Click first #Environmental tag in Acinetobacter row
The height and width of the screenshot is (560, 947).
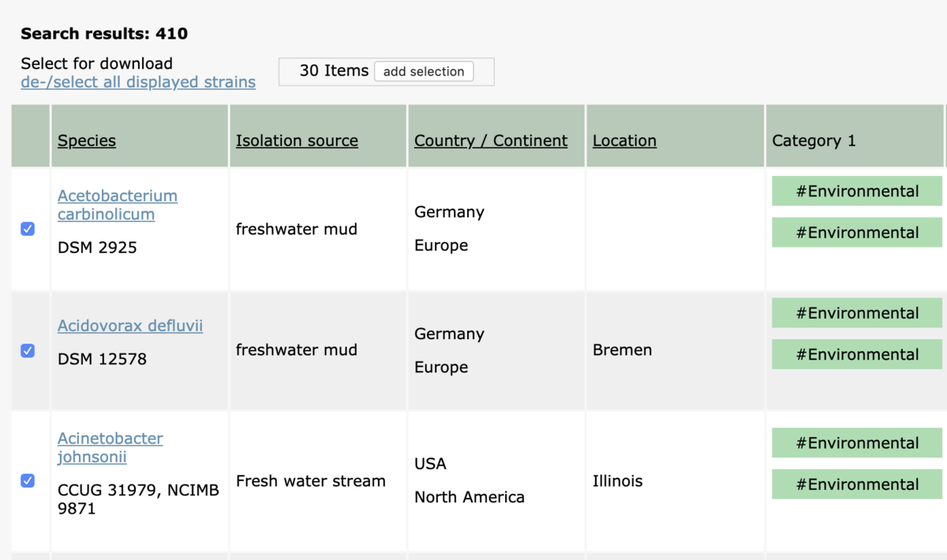[x=857, y=443]
